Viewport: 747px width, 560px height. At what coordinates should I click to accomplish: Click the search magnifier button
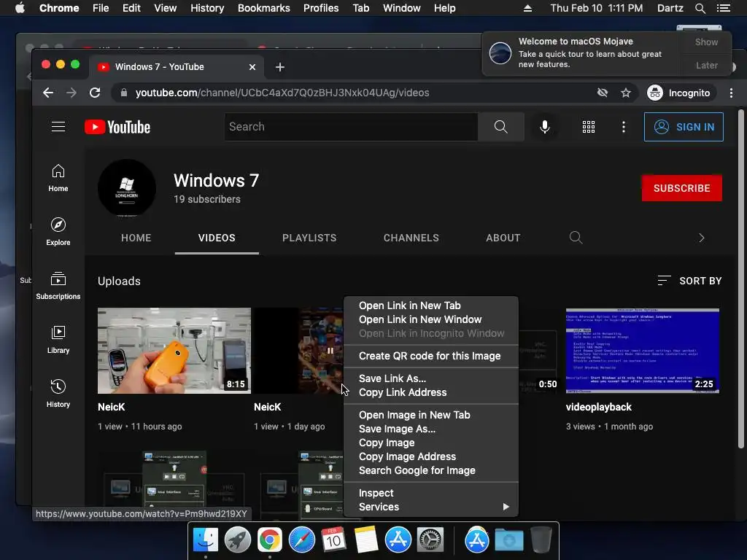click(500, 127)
